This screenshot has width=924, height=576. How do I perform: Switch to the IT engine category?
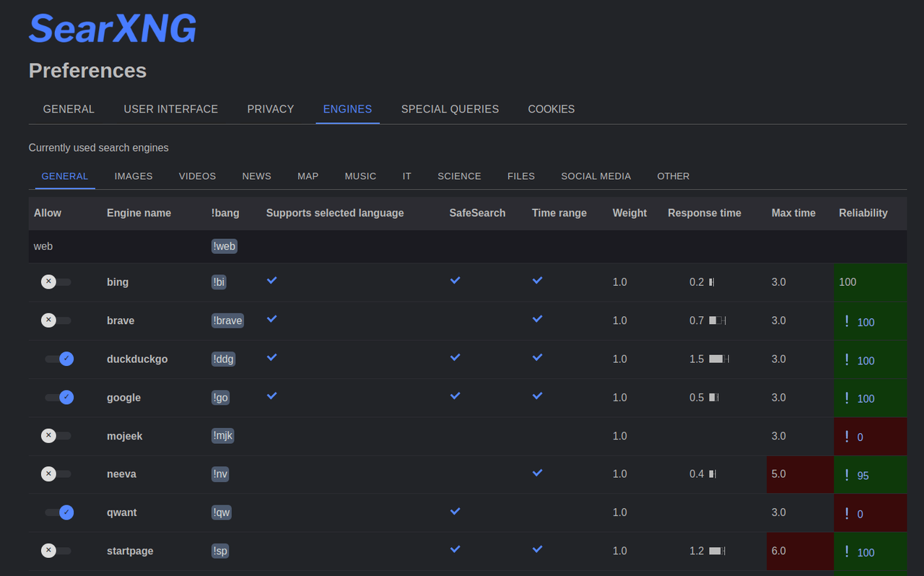pyautogui.click(x=407, y=176)
